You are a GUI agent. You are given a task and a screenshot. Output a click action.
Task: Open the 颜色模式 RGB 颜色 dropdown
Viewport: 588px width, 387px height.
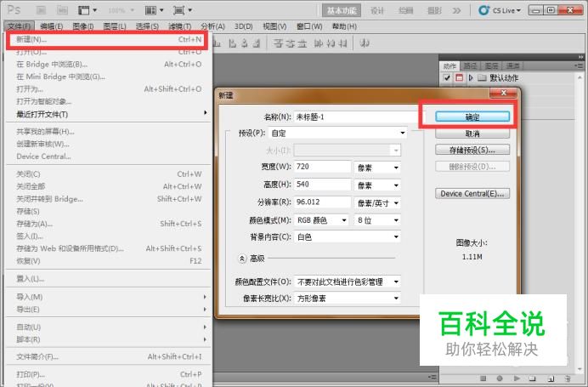pyautogui.click(x=321, y=220)
